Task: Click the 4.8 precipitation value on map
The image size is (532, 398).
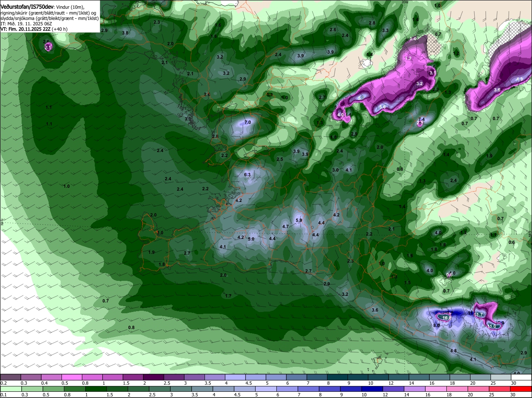Action: point(453,351)
